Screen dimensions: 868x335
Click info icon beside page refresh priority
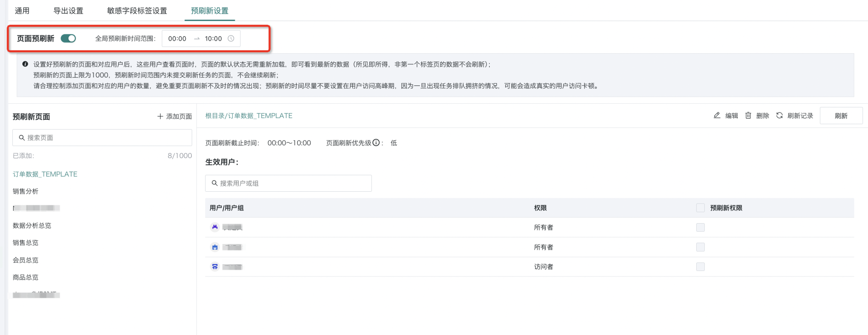(x=376, y=143)
